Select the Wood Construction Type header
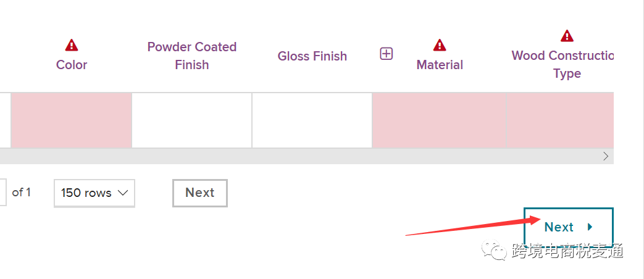The width and height of the screenshot is (644, 279). pos(562,64)
